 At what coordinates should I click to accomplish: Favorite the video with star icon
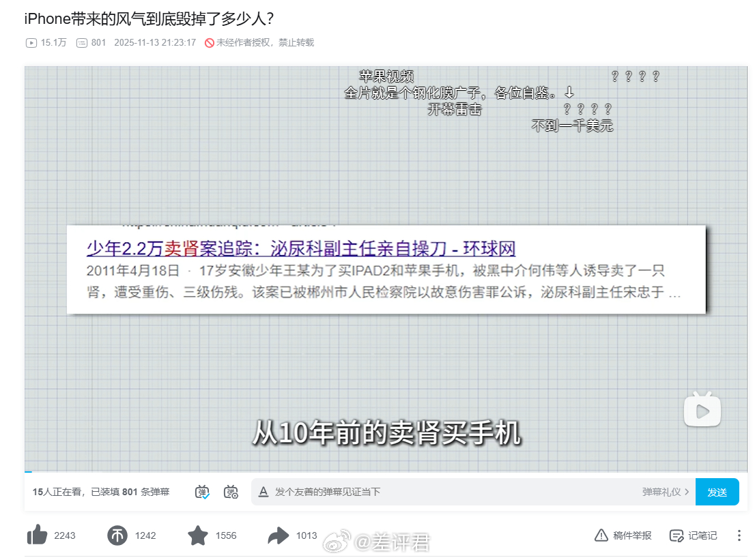click(x=197, y=535)
